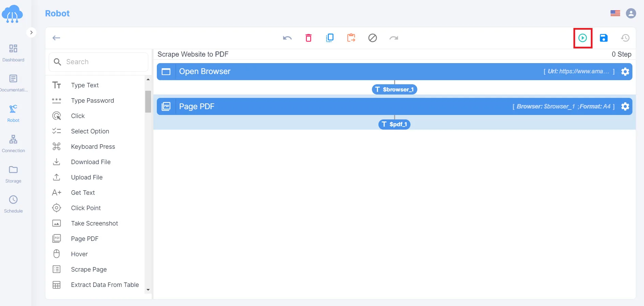Select the Upload File activity
Viewport: 644px width, 306px height.
click(95, 177)
